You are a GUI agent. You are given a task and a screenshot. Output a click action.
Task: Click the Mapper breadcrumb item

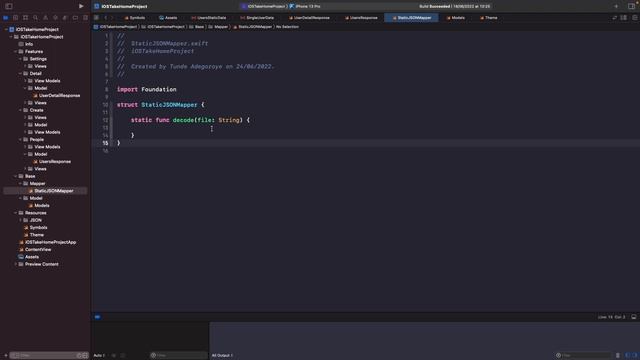[218, 27]
